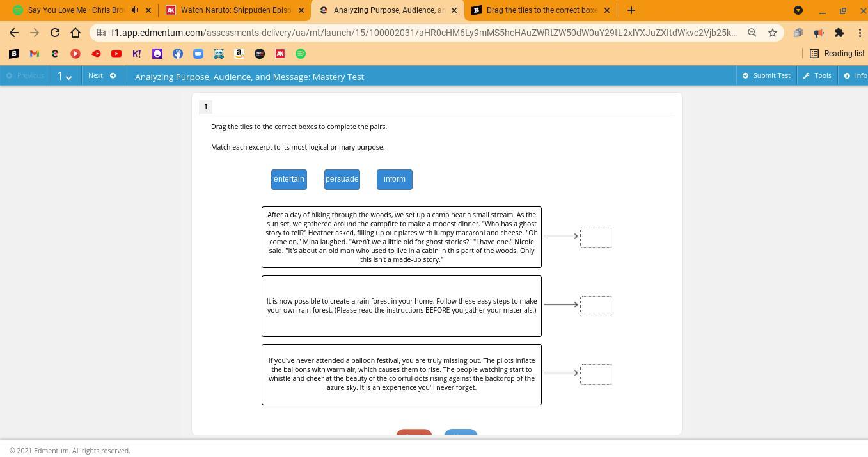Switch to the Drag the tiles Brainly tab
Image resolution: width=868 pixels, height=457 pixels.
point(541,10)
